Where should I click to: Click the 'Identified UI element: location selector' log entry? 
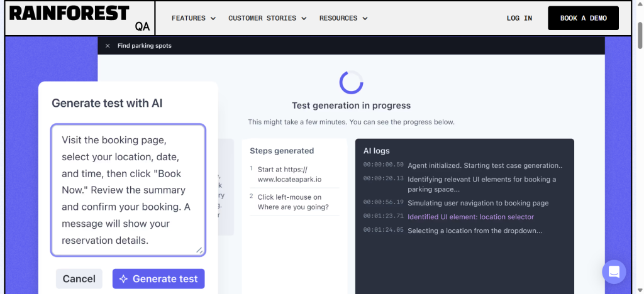coord(470,217)
